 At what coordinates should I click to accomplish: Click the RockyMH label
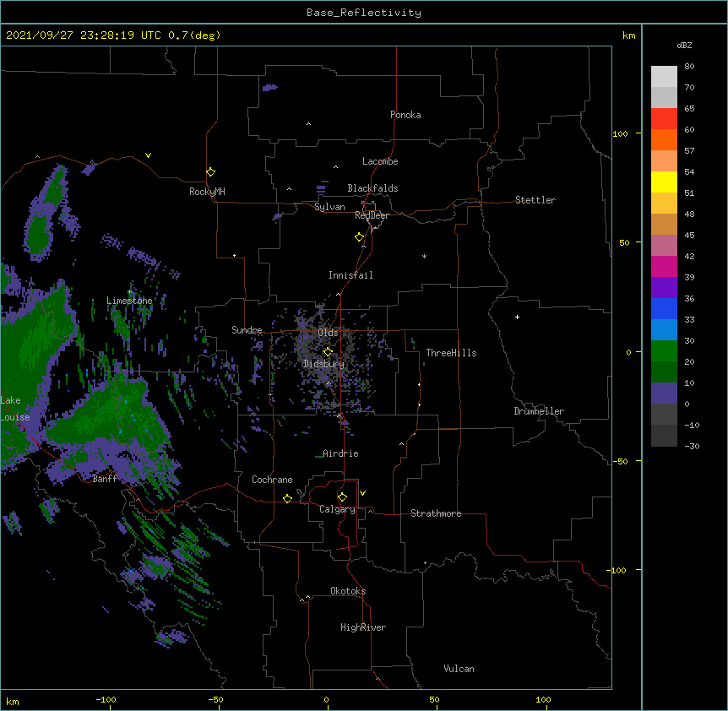click(207, 192)
